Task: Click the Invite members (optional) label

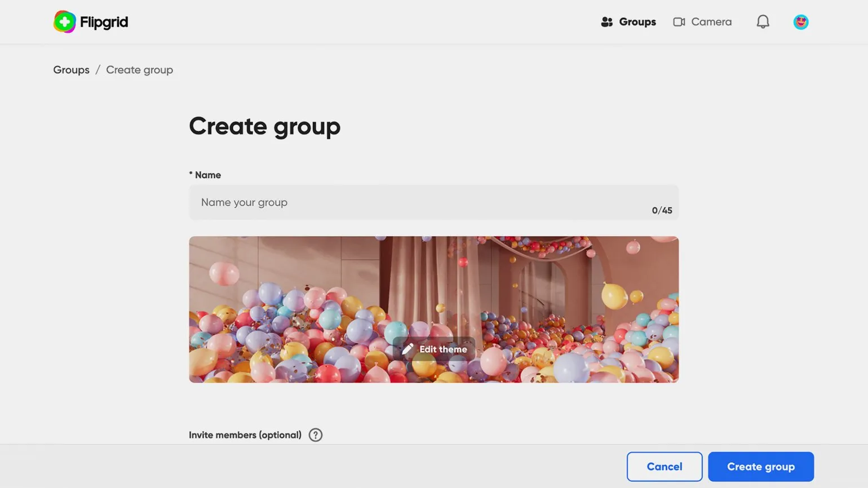Action: [245, 435]
